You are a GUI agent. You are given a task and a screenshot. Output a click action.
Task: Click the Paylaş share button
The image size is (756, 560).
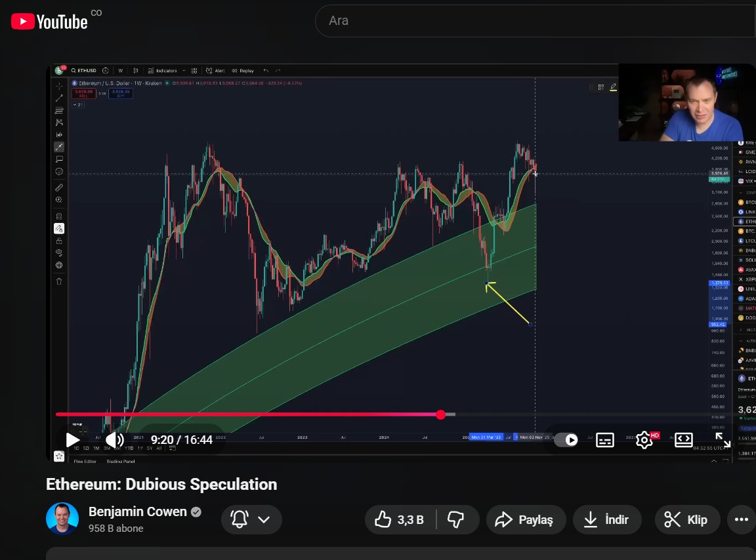[x=526, y=519]
